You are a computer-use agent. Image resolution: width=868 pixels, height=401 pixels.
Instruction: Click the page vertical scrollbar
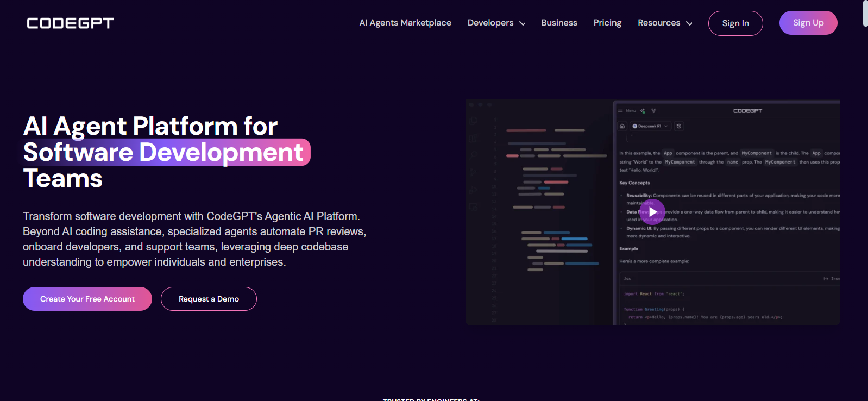tap(865, 200)
